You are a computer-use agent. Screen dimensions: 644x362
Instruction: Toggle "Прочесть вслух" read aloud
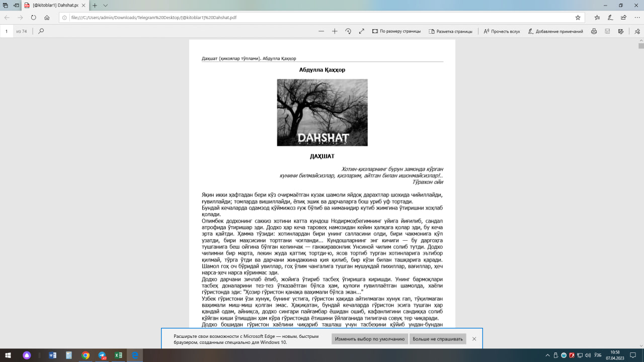tap(502, 31)
